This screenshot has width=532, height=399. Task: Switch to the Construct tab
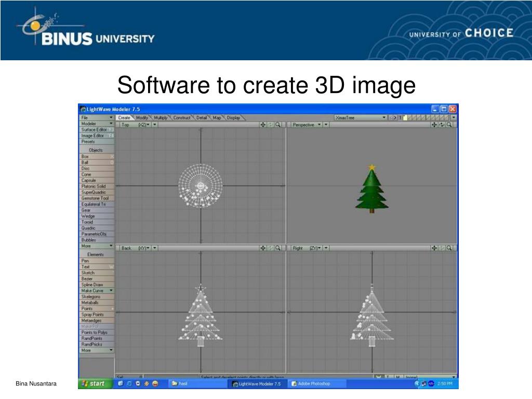point(182,118)
